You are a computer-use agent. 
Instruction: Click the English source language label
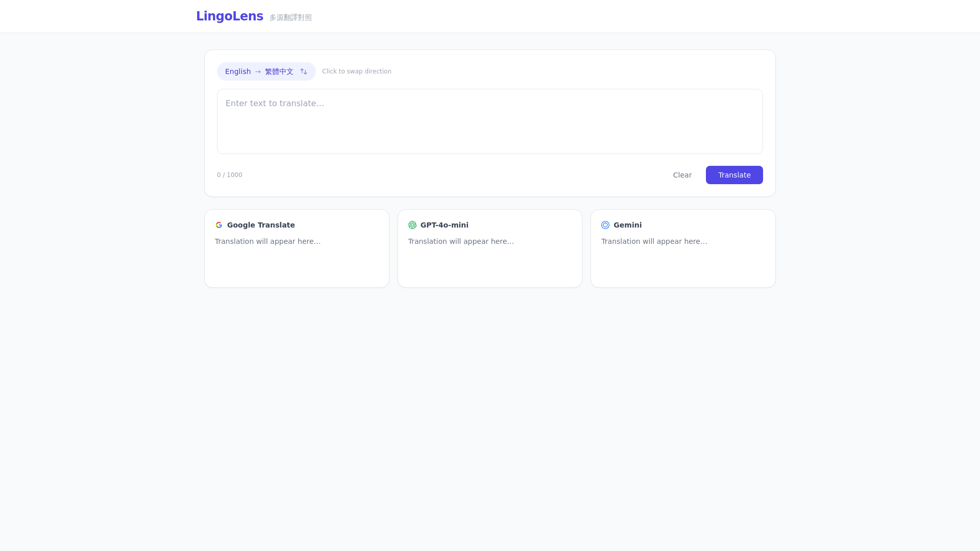point(238,71)
